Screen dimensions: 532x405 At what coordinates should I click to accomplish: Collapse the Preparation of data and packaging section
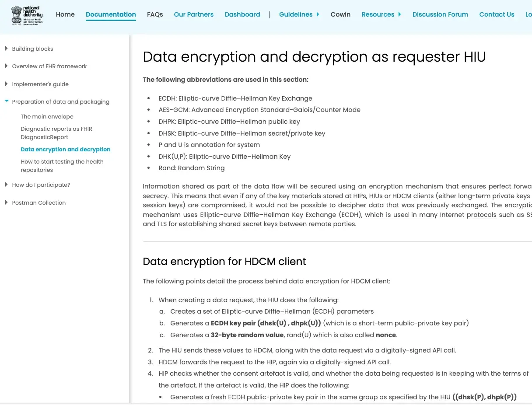[61, 101]
